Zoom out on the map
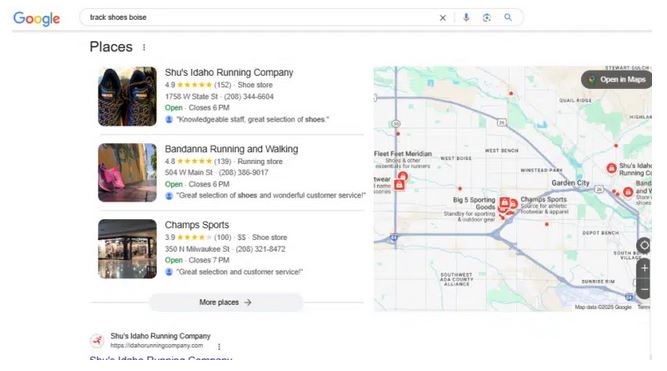 pos(644,289)
